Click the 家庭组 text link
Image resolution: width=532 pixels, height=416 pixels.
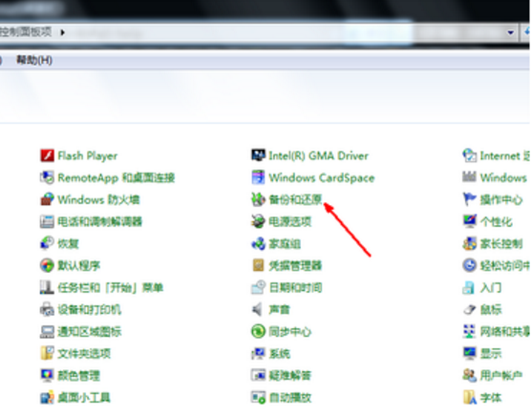285,243
